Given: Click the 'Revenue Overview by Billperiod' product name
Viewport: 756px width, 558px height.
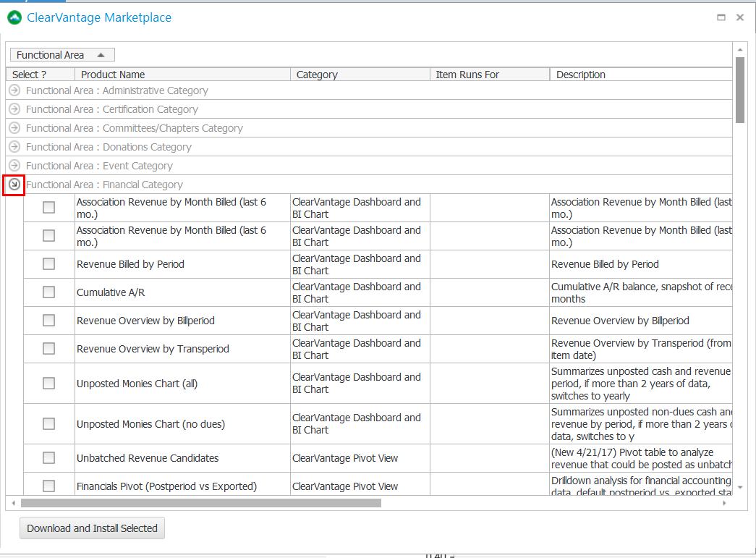Looking at the screenshot, I should coord(145,321).
